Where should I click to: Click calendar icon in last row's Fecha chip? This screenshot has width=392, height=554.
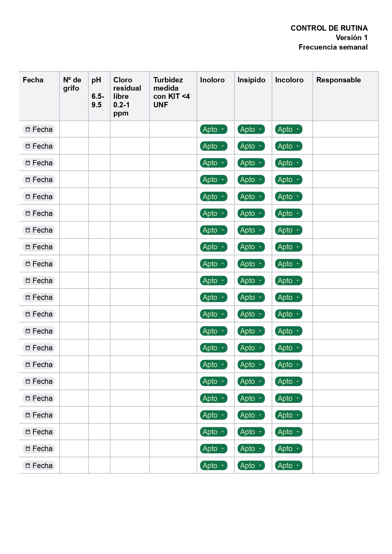click(x=28, y=466)
